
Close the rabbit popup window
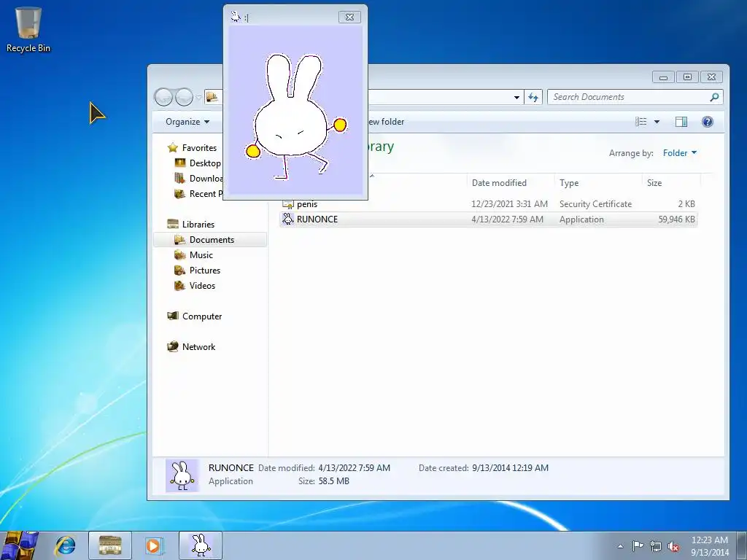click(x=349, y=17)
